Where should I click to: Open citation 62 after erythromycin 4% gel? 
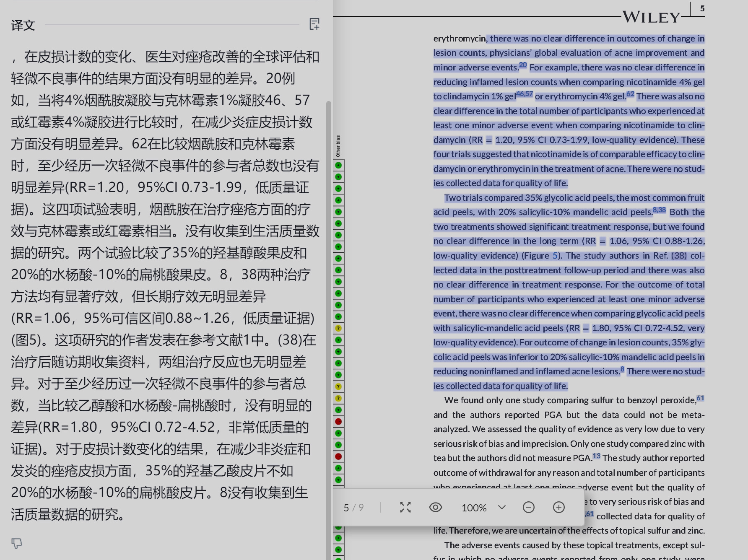(630, 94)
